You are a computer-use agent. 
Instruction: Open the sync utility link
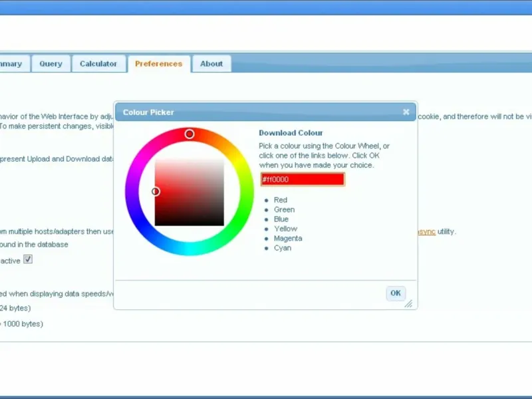(426, 231)
